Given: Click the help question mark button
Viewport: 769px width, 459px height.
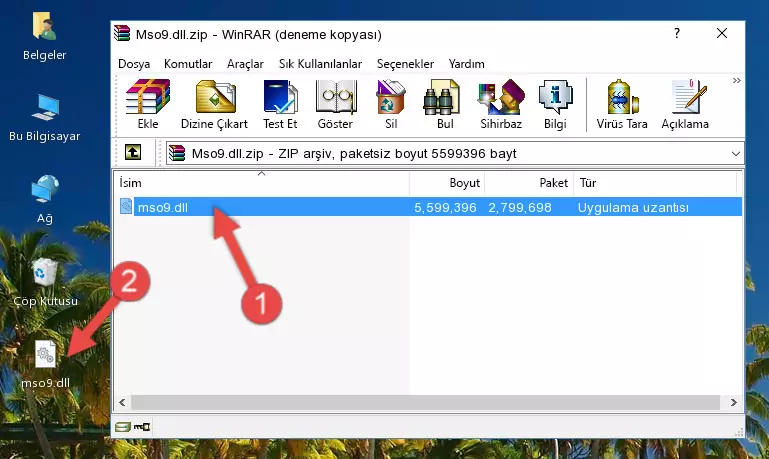Looking at the screenshot, I should pyautogui.click(x=677, y=33).
